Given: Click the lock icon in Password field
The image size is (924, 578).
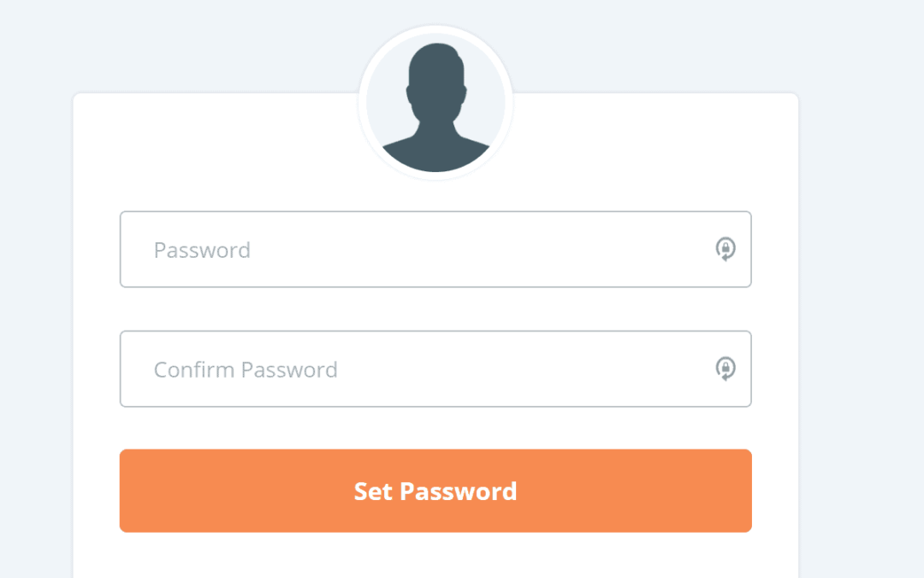Looking at the screenshot, I should coord(726,249).
